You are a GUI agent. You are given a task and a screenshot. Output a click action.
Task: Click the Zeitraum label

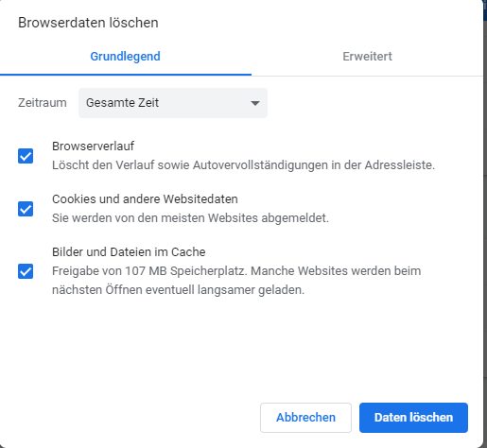43,103
